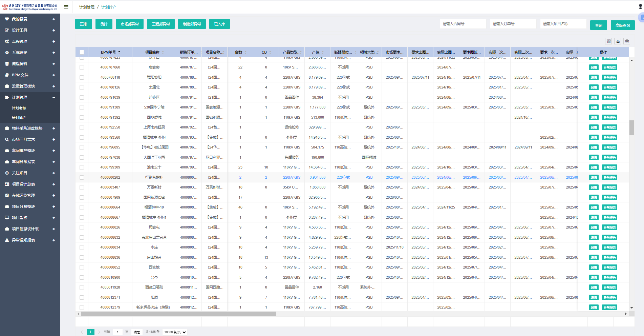Click the print table icon
This screenshot has width=644, height=336.
[x=627, y=41]
